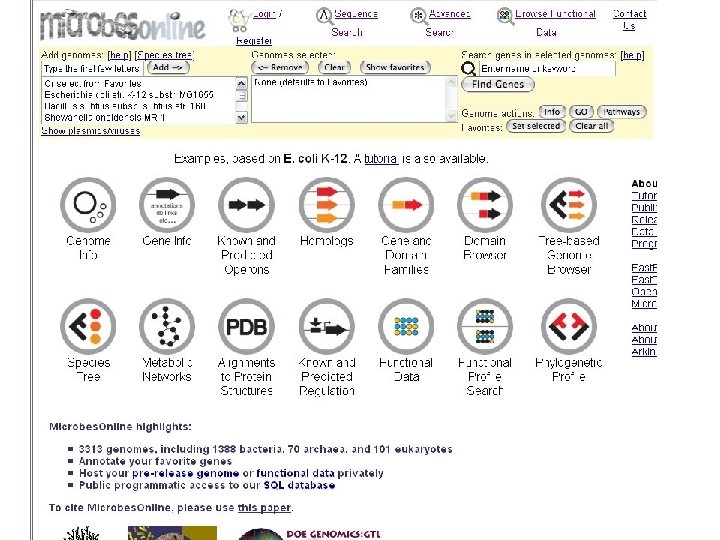Go to Advanced Search link
The height and width of the screenshot is (540, 720).
pos(450,14)
